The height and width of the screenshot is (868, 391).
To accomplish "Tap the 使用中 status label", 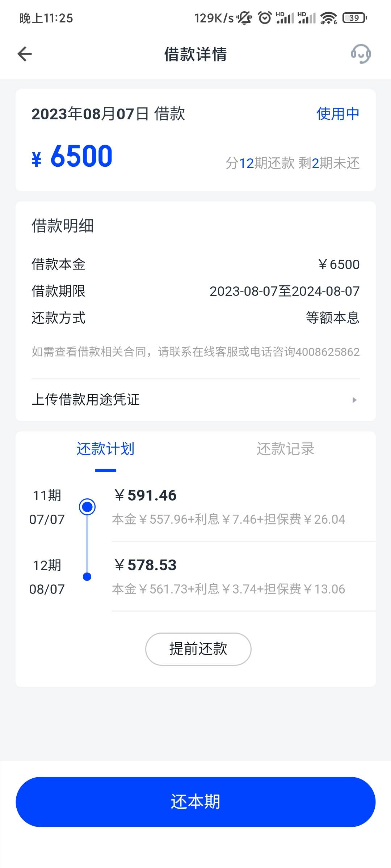I will 338,114.
